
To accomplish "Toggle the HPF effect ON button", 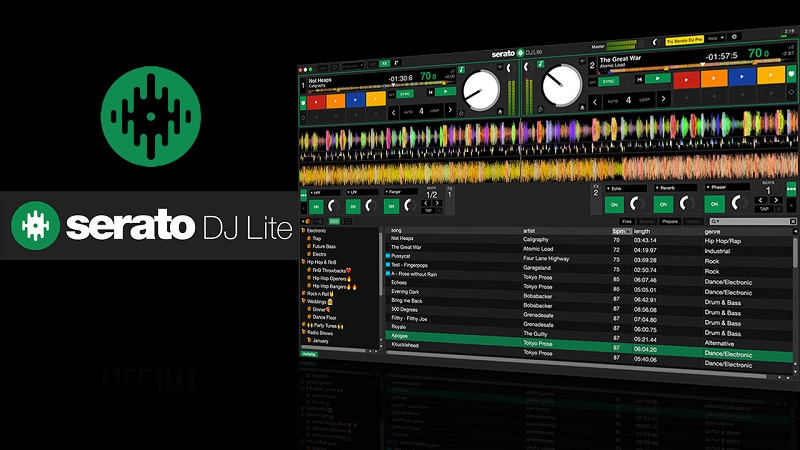I will [x=316, y=207].
